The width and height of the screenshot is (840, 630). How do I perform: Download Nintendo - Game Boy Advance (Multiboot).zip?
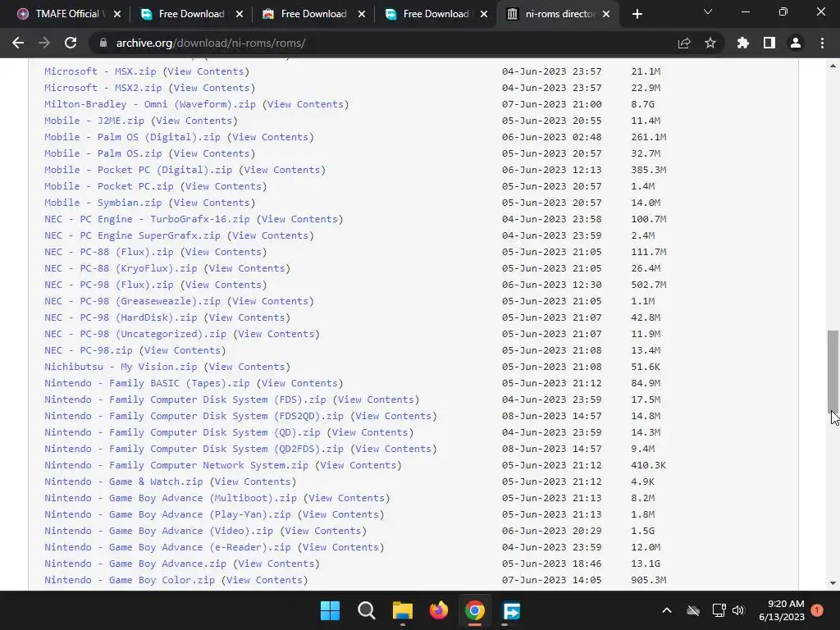click(x=171, y=498)
